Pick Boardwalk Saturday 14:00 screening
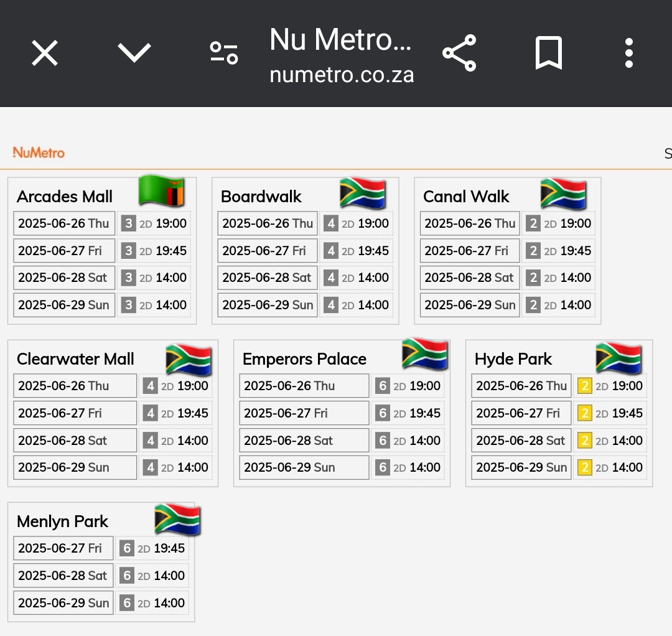672x636 pixels. [356, 278]
